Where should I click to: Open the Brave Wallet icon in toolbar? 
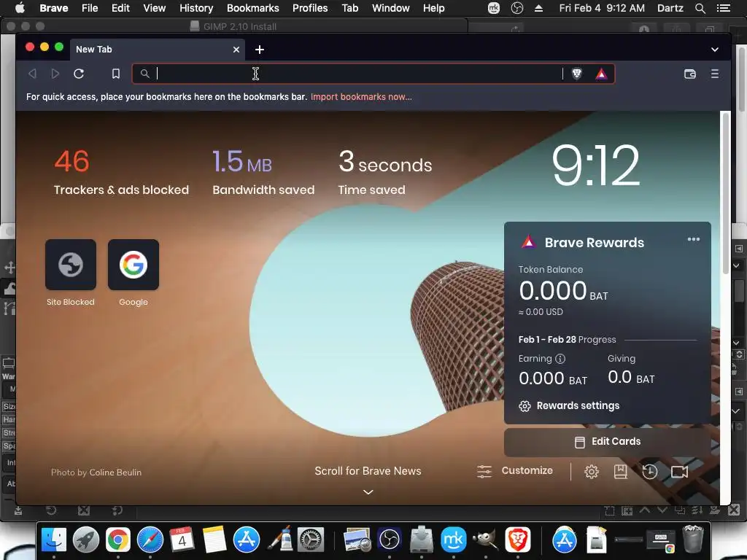click(x=690, y=74)
